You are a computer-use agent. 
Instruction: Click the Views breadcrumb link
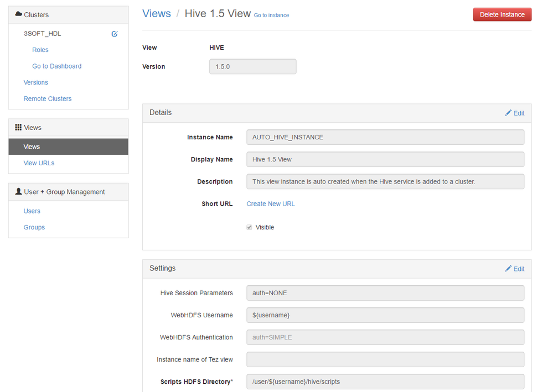pyautogui.click(x=157, y=13)
